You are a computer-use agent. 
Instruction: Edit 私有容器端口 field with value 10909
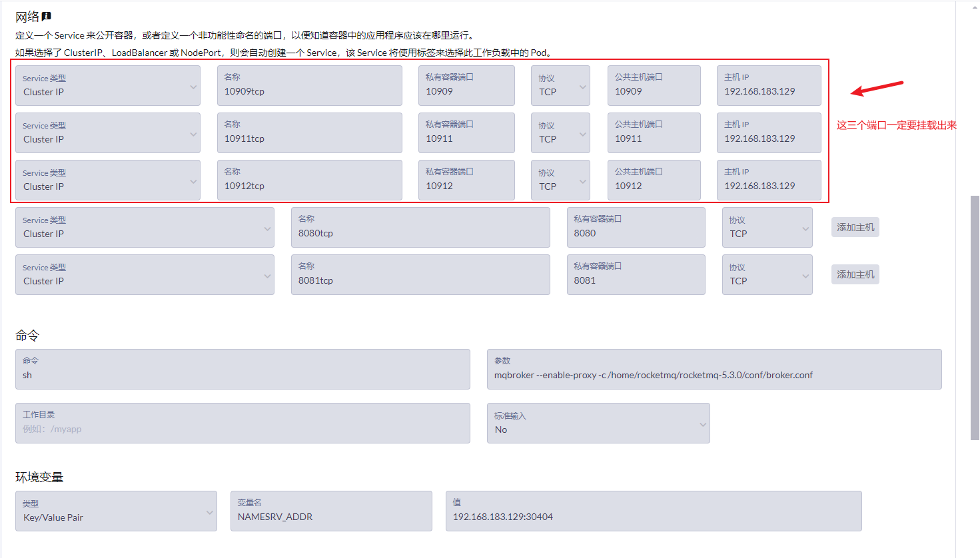pos(466,85)
